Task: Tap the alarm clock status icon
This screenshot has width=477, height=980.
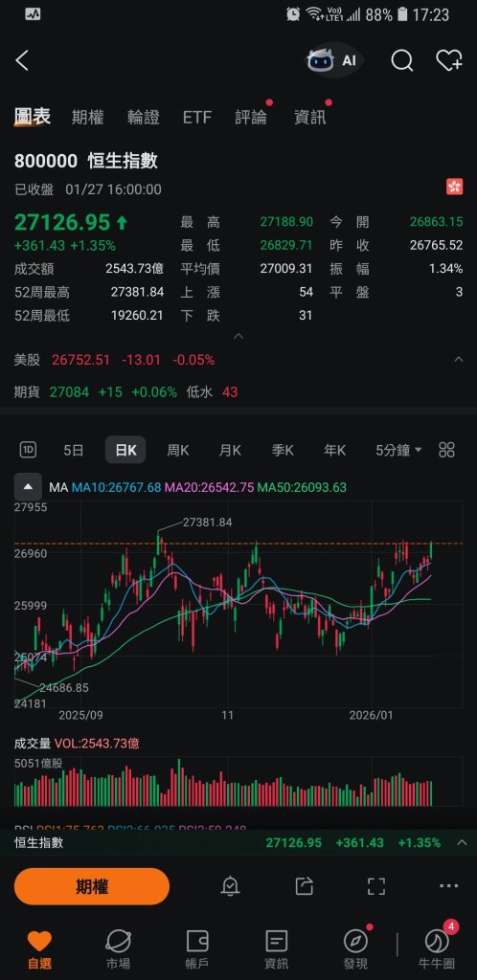Action: click(292, 13)
